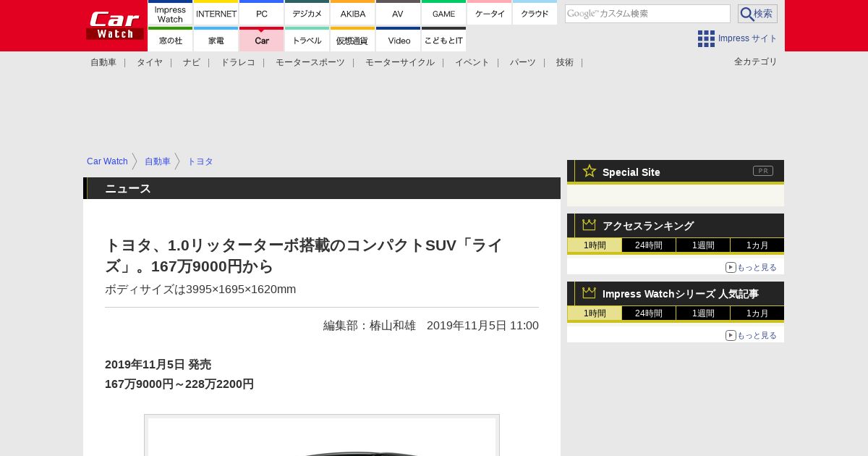Go to 自動車 breadcrumb link

click(x=158, y=161)
